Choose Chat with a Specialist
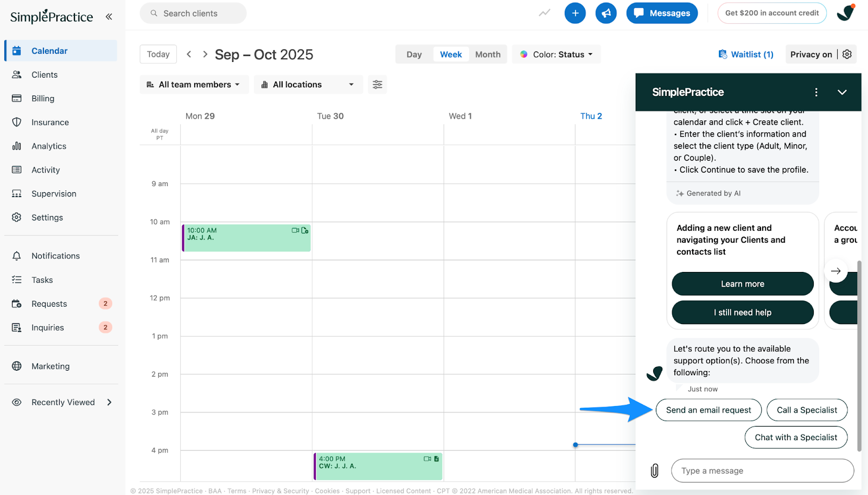 pyautogui.click(x=796, y=437)
